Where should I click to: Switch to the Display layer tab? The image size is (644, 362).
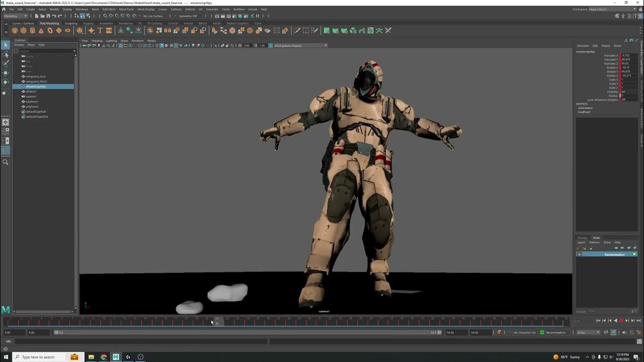582,238
